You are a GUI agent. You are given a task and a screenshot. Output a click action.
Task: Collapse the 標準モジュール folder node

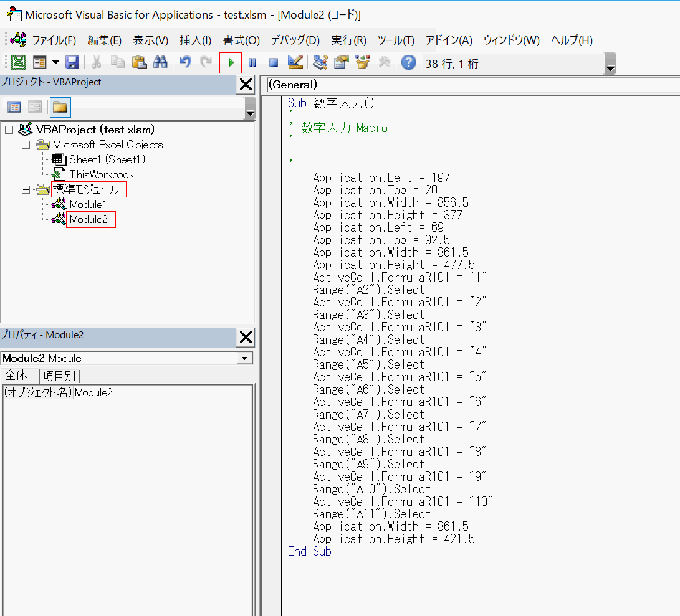[26, 189]
